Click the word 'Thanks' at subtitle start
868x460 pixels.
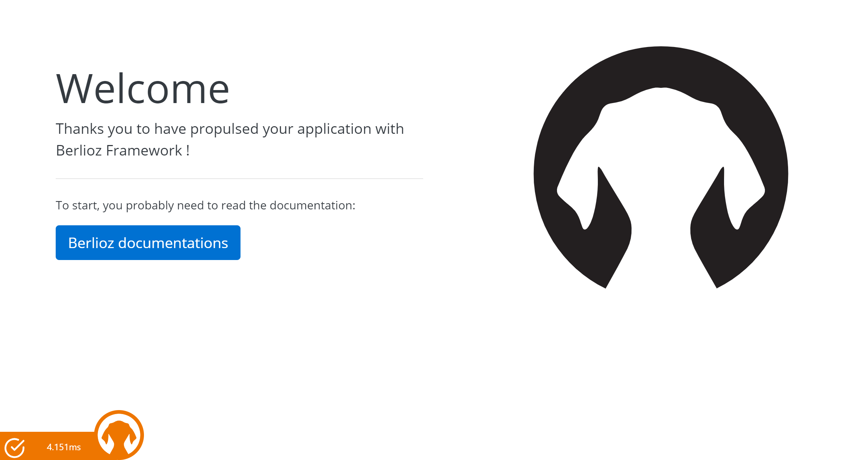80,129
